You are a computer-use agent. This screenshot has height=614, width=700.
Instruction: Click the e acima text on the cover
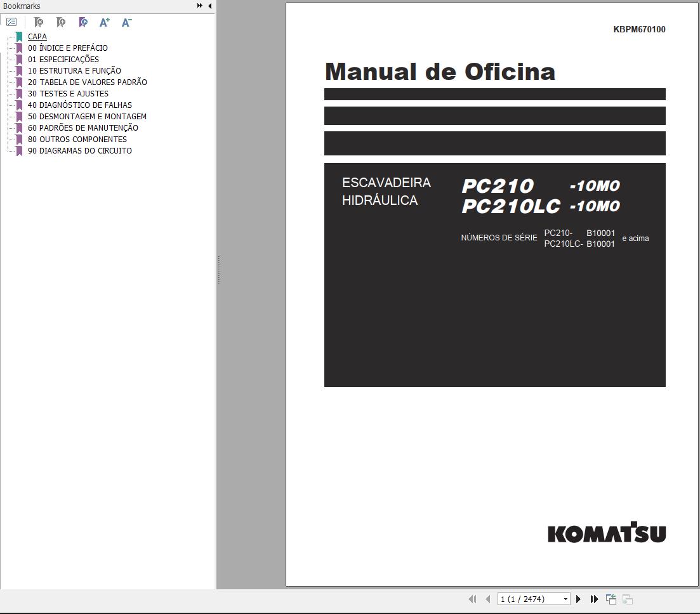coord(635,238)
